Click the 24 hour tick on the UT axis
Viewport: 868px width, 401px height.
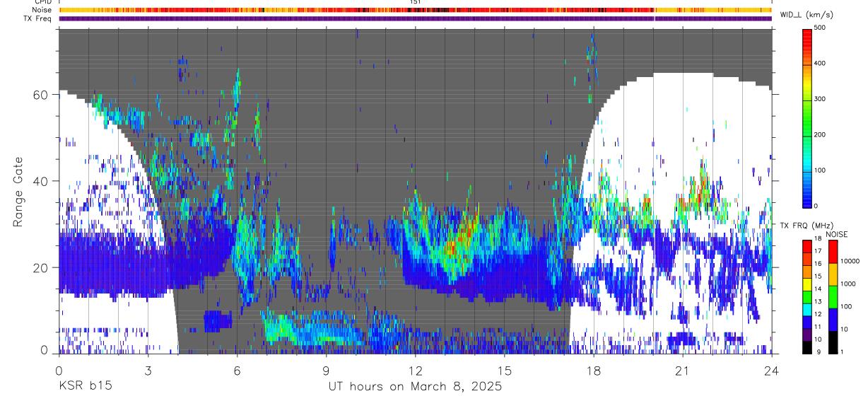click(x=771, y=370)
